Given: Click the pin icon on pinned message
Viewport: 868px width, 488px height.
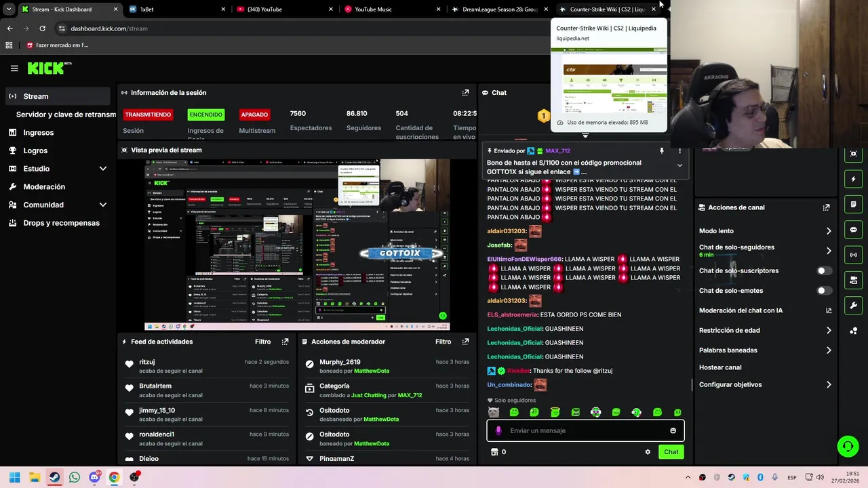Looking at the screenshot, I should tap(662, 151).
